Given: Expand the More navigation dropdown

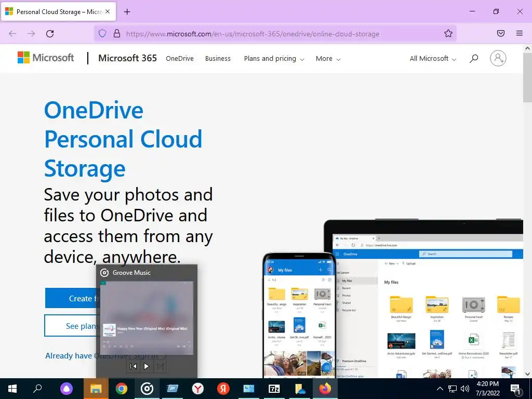Looking at the screenshot, I should coord(328,58).
